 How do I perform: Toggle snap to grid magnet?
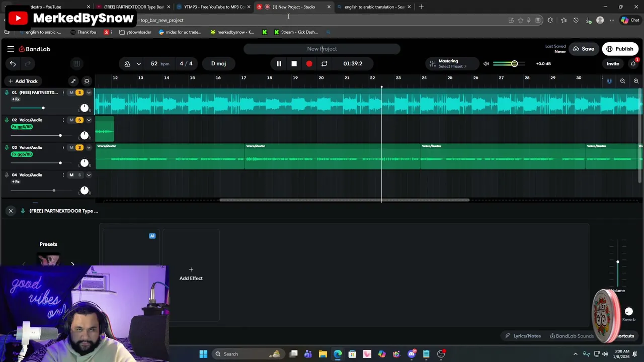pos(609,81)
